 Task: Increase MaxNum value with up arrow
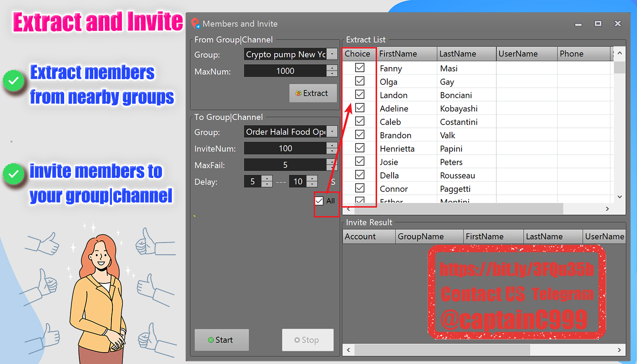pos(332,68)
